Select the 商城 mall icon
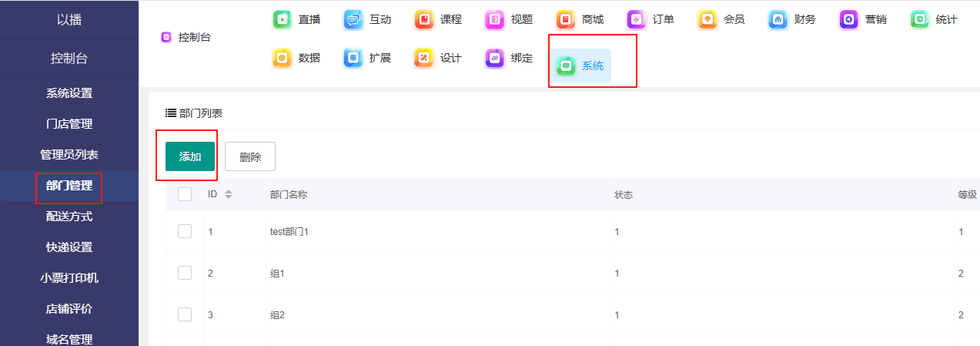 [566, 19]
